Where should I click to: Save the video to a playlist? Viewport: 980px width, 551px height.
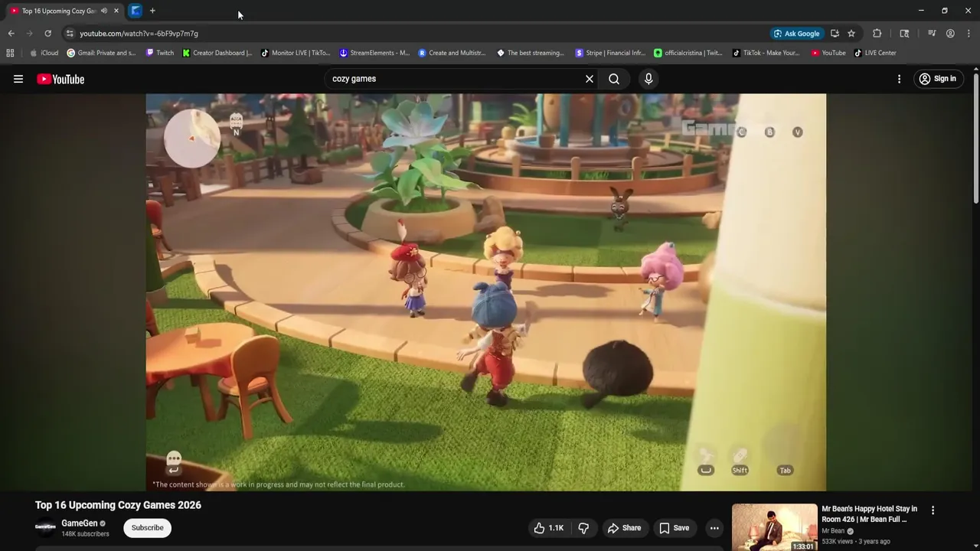pos(675,528)
